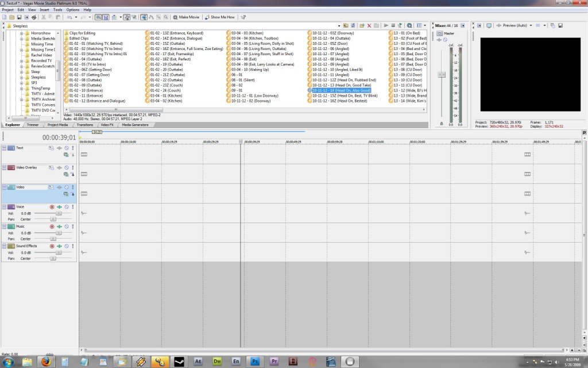The image size is (588, 368).
Task: Click the Make Movie button
Action: (x=187, y=17)
